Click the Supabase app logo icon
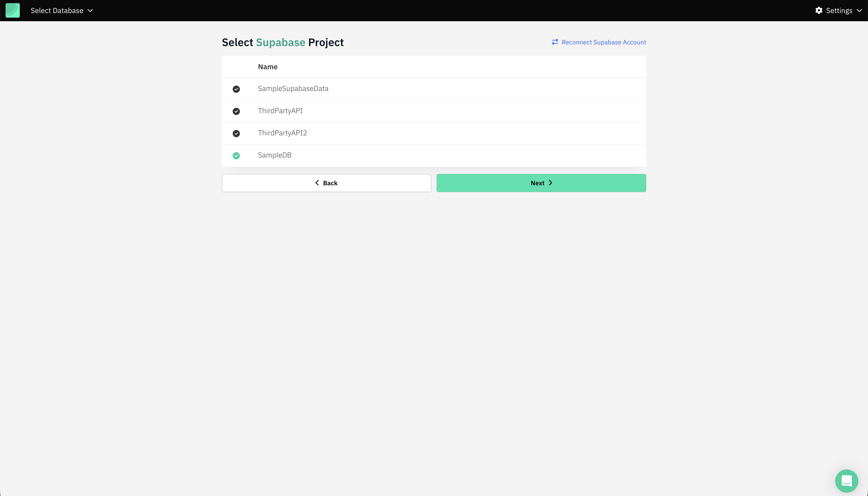This screenshot has width=868, height=496. [x=13, y=10]
